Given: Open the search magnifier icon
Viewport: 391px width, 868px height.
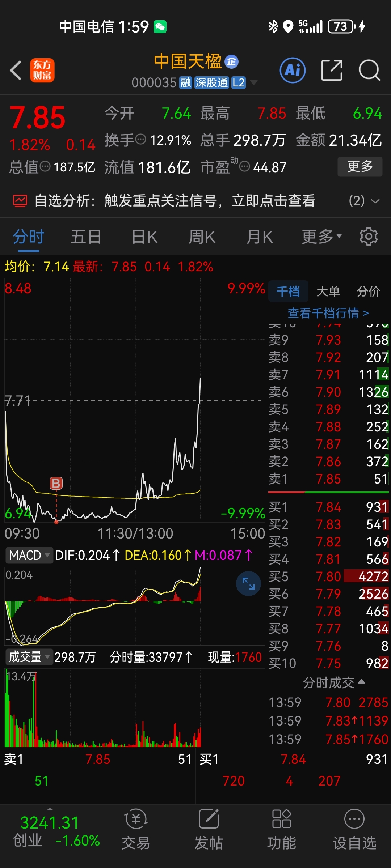Looking at the screenshot, I should [369, 70].
